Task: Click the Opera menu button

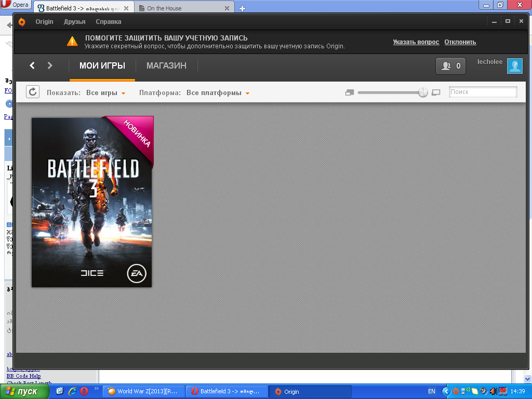Action: (x=16, y=4)
